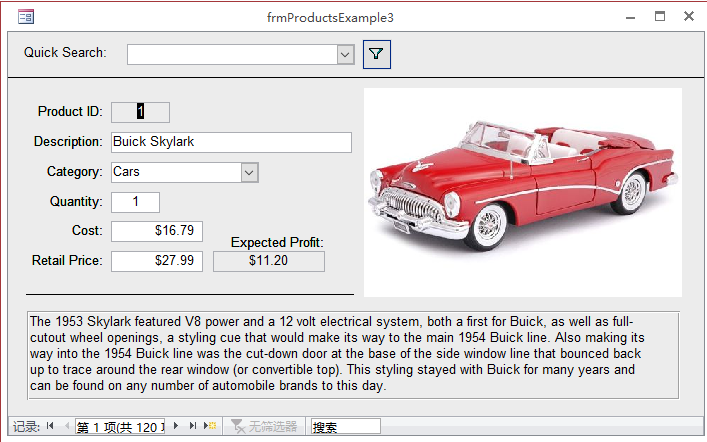Click the Description label
Screen dimensions: 707x442
68,142
